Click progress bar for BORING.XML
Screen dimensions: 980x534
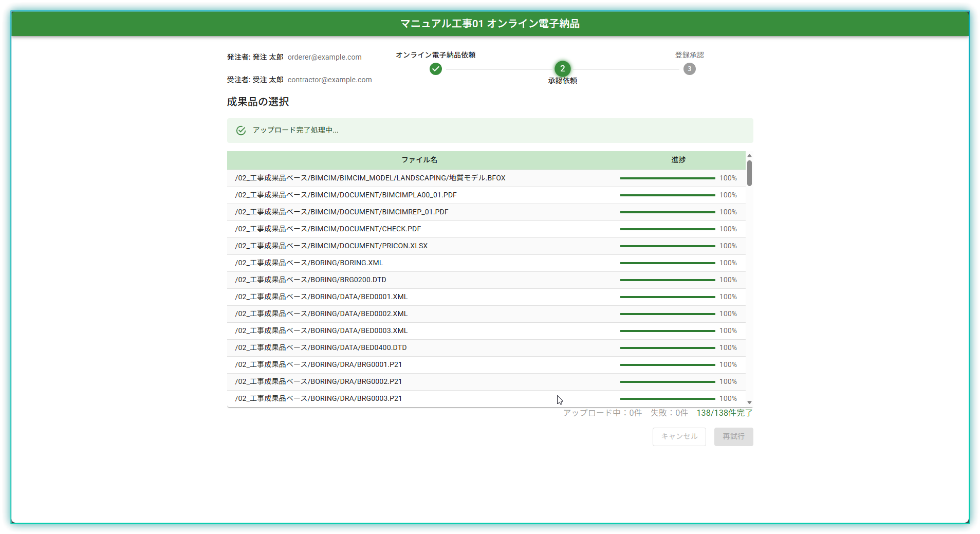(x=667, y=263)
